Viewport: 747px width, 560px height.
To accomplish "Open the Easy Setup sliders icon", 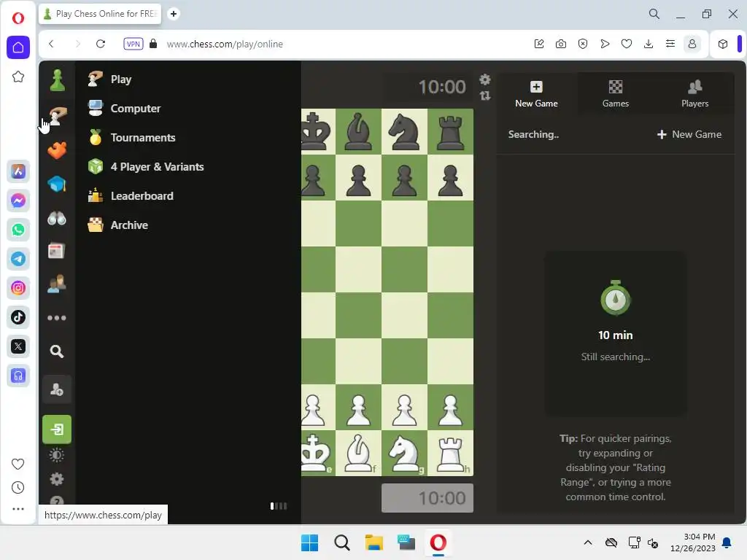I will pyautogui.click(x=670, y=44).
